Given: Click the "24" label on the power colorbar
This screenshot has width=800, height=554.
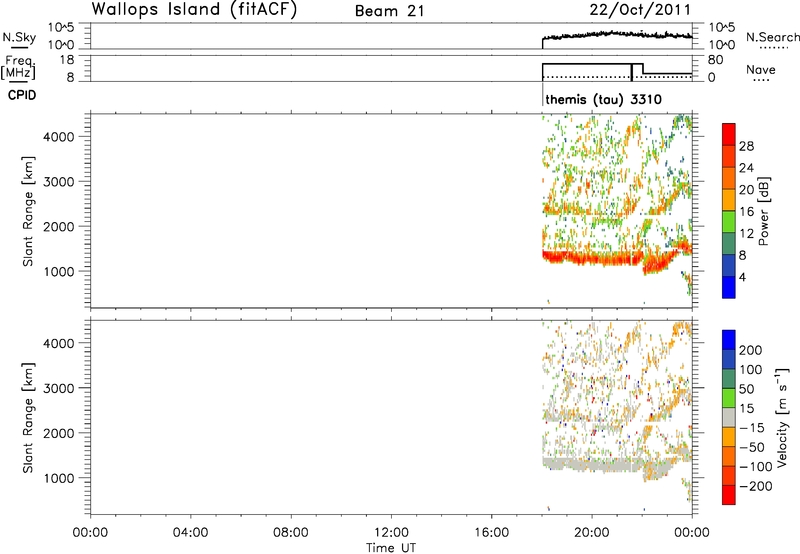Looking at the screenshot, I should click(x=746, y=168).
